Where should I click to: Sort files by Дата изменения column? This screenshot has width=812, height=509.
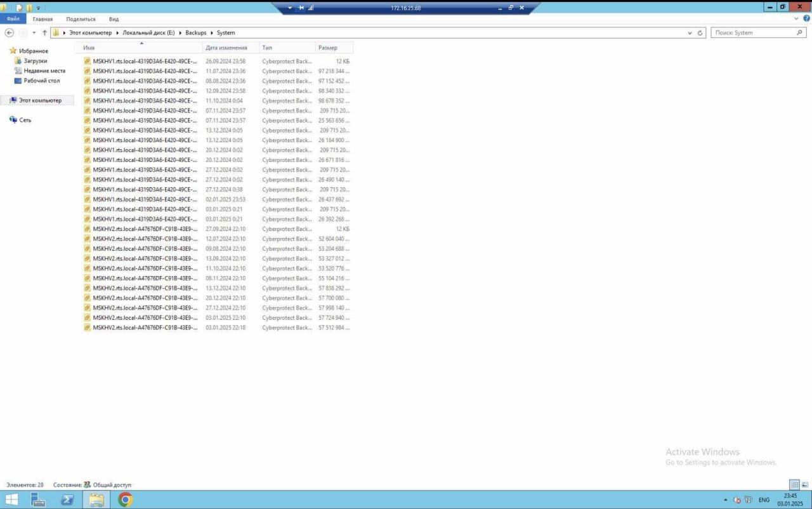coord(226,48)
